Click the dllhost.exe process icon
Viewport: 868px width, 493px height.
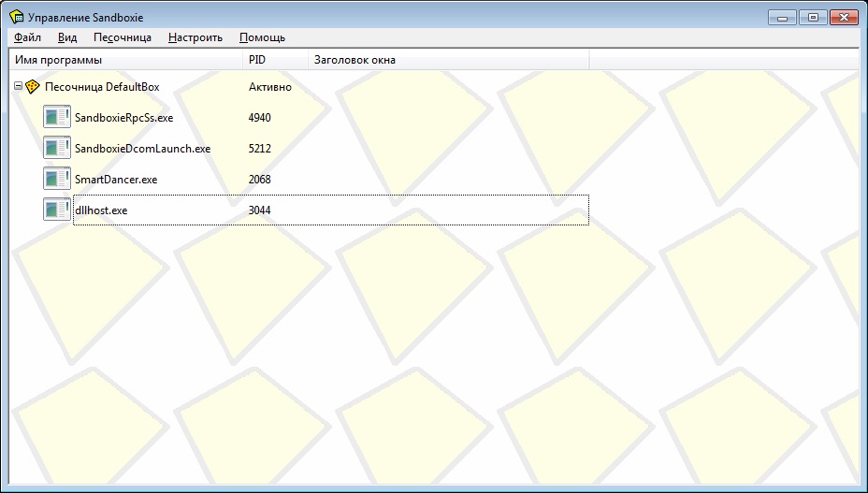[x=57, y=210]
